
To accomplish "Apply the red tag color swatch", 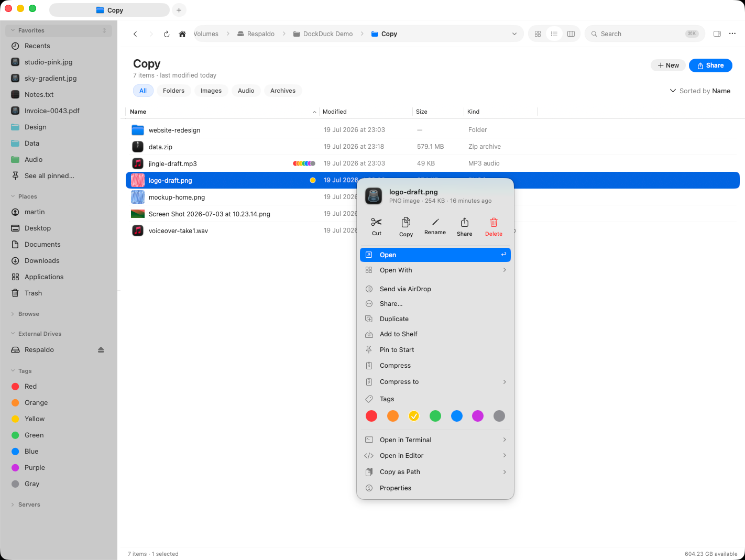I will click(371, 416).
